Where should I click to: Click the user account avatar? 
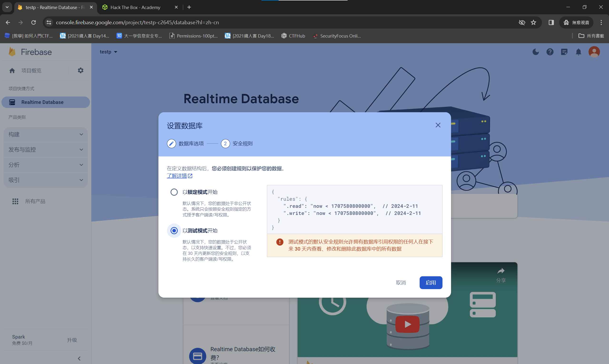coord(594,52)
